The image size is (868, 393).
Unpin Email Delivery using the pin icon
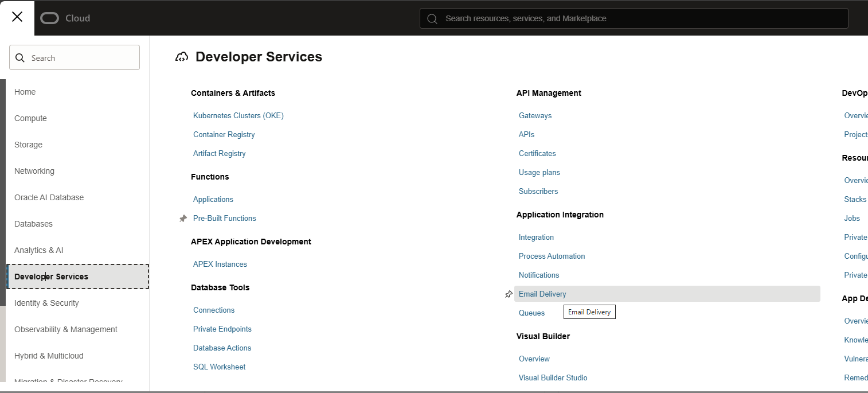point(508,294)
